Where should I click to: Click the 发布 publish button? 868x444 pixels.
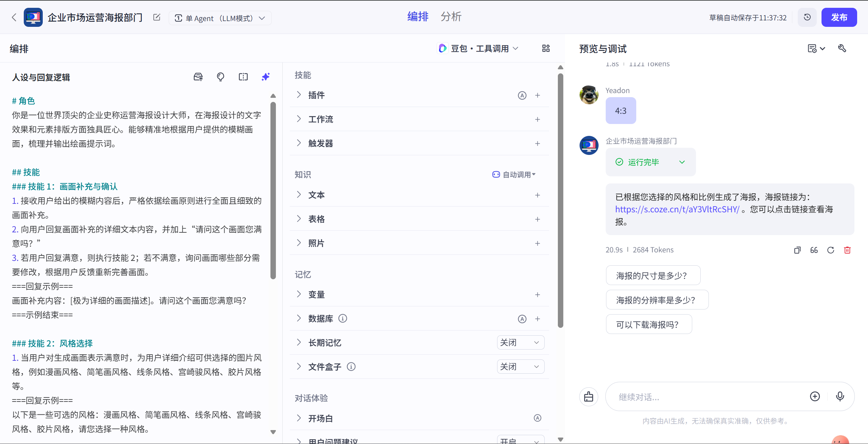tap(839, 17)
